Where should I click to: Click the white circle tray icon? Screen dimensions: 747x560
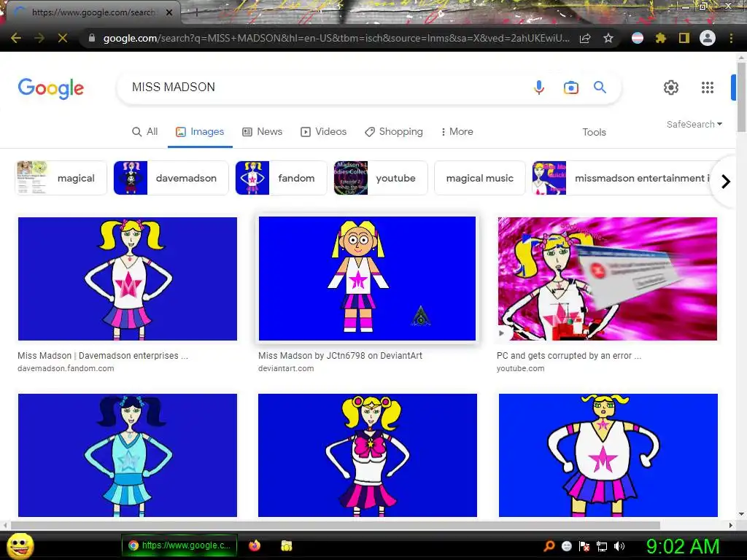566,546
